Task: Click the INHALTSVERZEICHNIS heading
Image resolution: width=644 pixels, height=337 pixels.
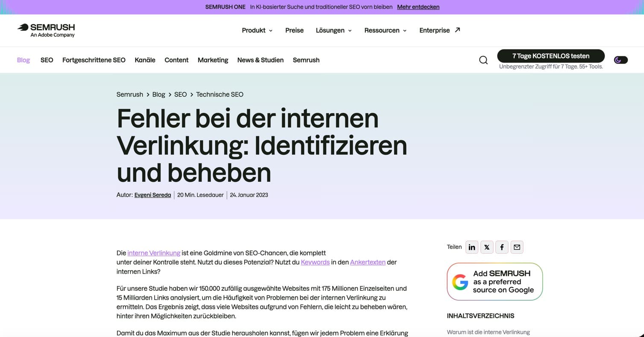Action: [x=480, y=316]
